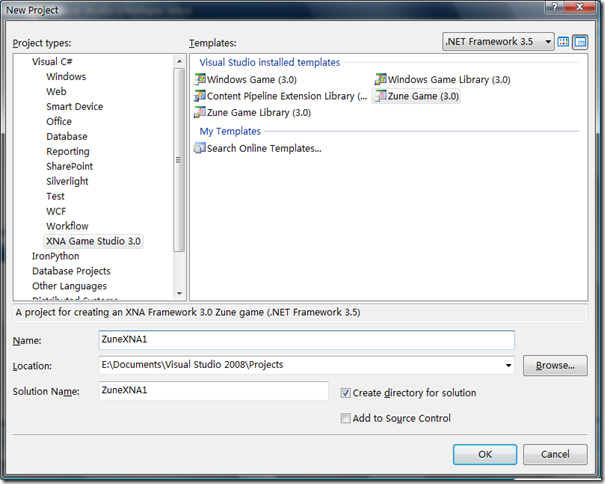605x484 pixels.
Task: Select the Zune Game Library (3.0) template icon
Action: (x=200, y=112)
